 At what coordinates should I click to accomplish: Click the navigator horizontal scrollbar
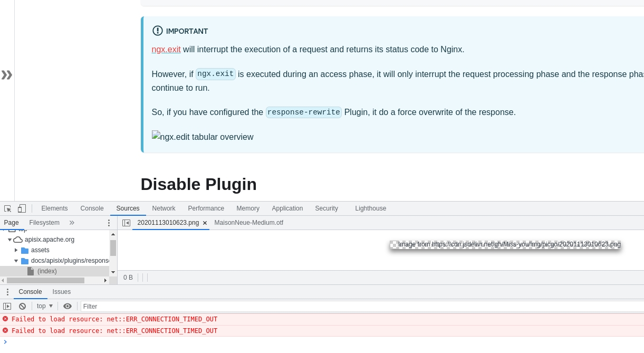pyautogui.click(x=53, y=280)
